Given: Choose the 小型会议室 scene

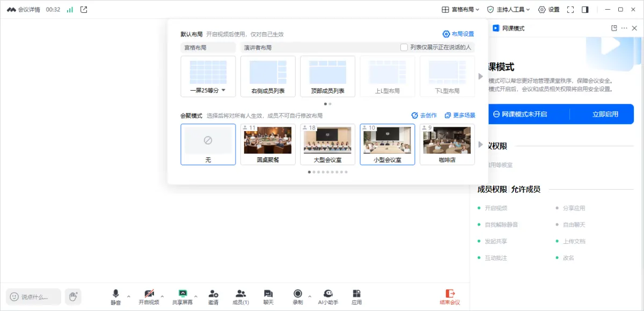Looking at the screenshot, I should pyautogui.click(x=387, y=144).
